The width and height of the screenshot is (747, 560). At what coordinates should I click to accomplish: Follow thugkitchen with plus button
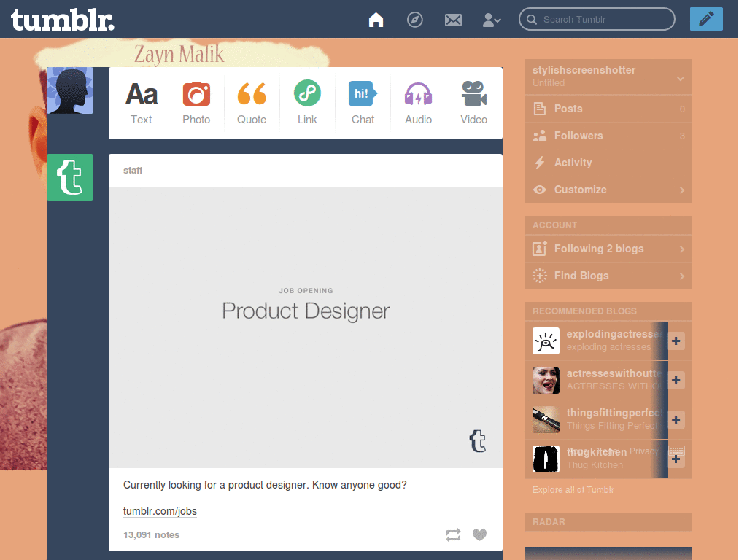(x=676, y=459)
